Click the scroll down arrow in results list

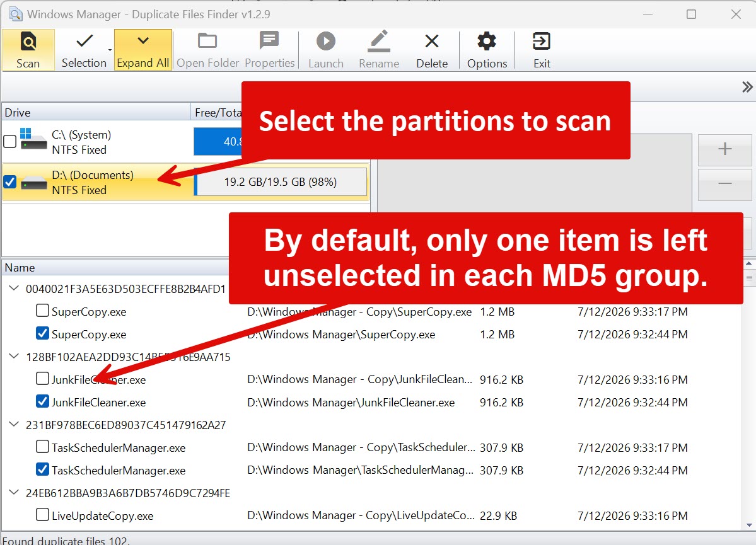pos(749,525)
